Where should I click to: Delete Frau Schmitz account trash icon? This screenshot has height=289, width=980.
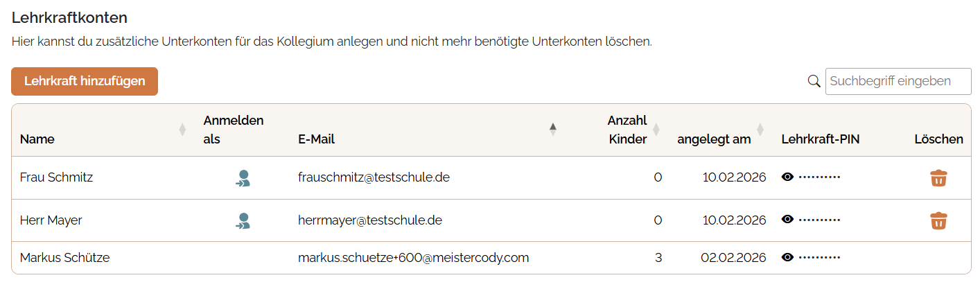pyautogui.click(x=938, y=178)
